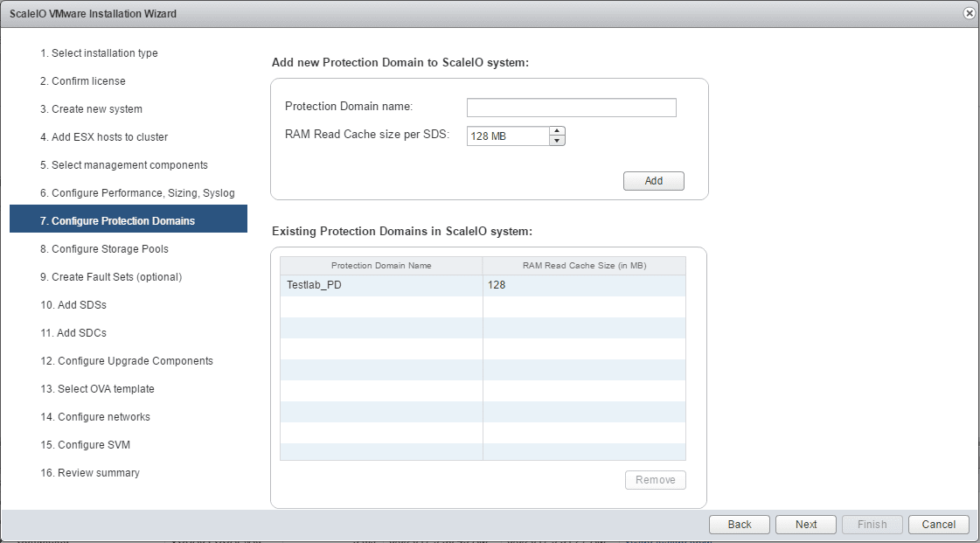This screenshot has width=980, height=543.
Task: Select step 7 Configure Protection Domains
Action: point(129,219)
